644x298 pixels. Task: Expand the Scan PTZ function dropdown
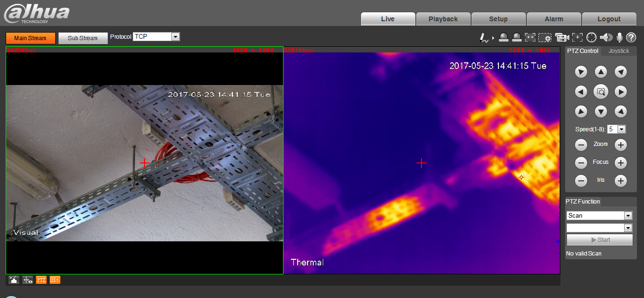[627, 216]
